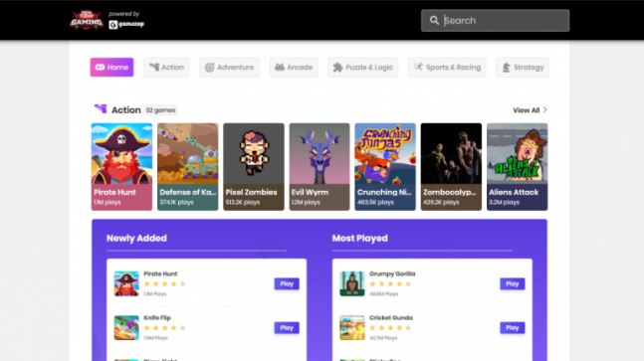Open the Grumpy Gorilla game icon
644x361 pixels.
[352, 283]
